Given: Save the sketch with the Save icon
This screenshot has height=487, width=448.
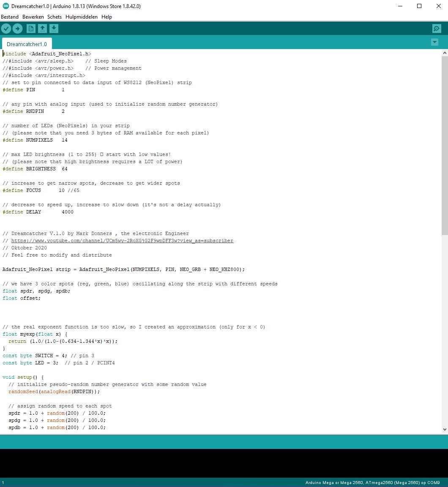Looking at the screenshot, I should 54,28.
